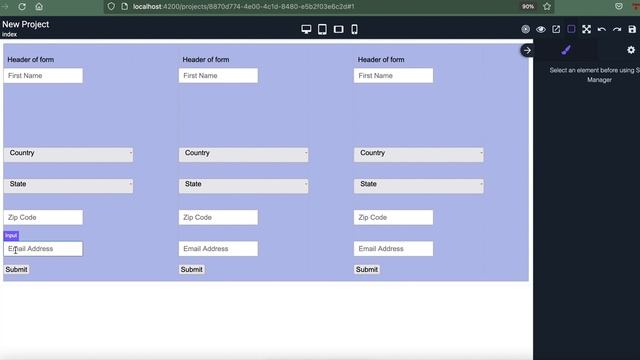Click the 90% zoom level indicator
640x360 pixels.
click(528, 7)
